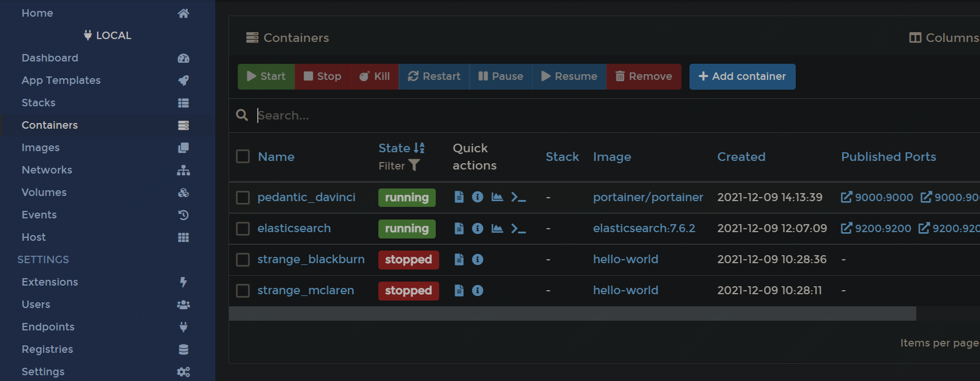Click the App Templates rocket icon
Image resolution: width=980 pixels, height=381 pixels.
(x=183, y=80)
